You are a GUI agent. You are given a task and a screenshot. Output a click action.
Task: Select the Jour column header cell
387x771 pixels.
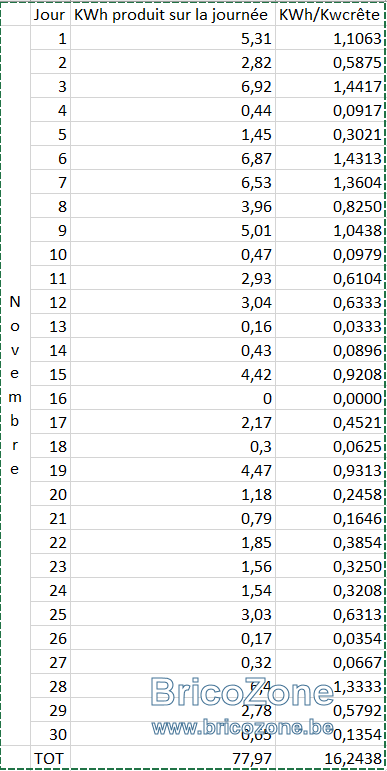(50, 15)
